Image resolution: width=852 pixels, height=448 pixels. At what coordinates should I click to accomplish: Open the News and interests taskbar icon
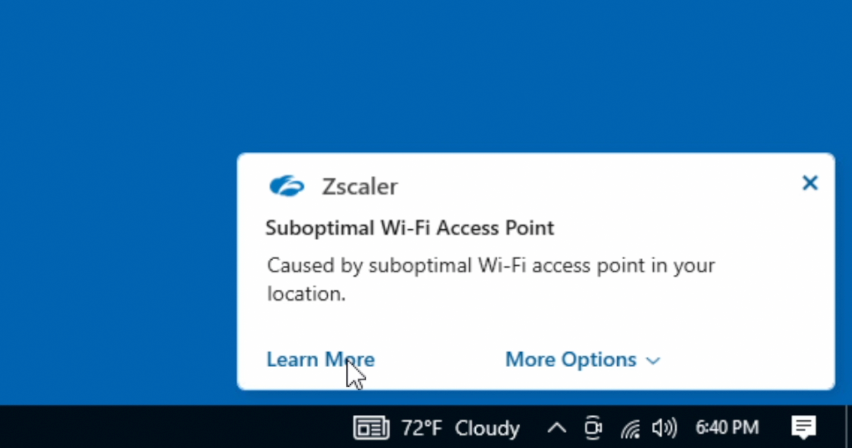[x=371, y=428]
